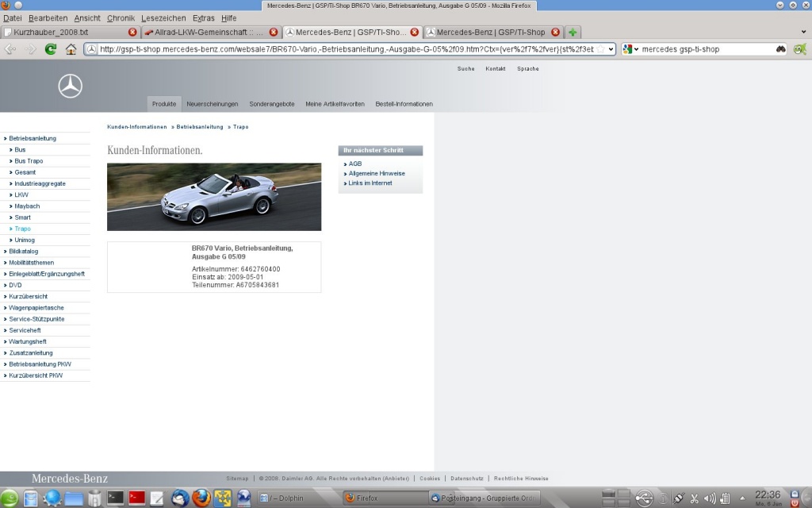Switch to Dolphin in the taskbar
The image size is (812, 508).
click(298, 498)
